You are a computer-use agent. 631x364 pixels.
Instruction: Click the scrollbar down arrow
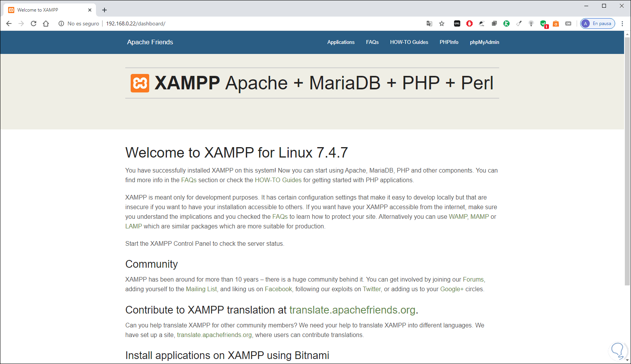628,360
